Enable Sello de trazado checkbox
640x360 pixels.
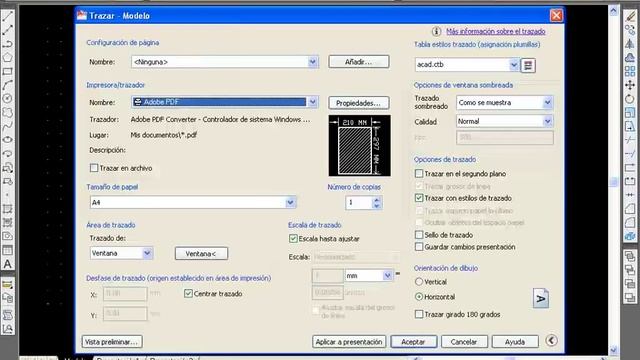coord(419,235)
